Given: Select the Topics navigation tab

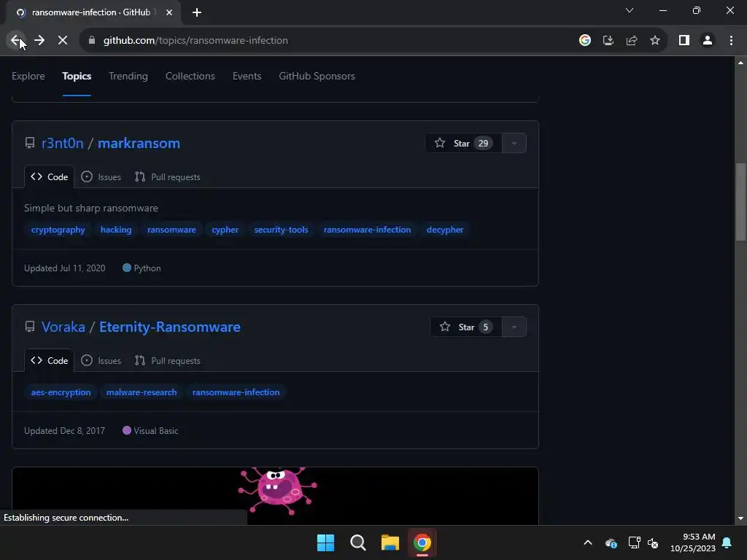Looking at the screenshot, I should point(77,76).
